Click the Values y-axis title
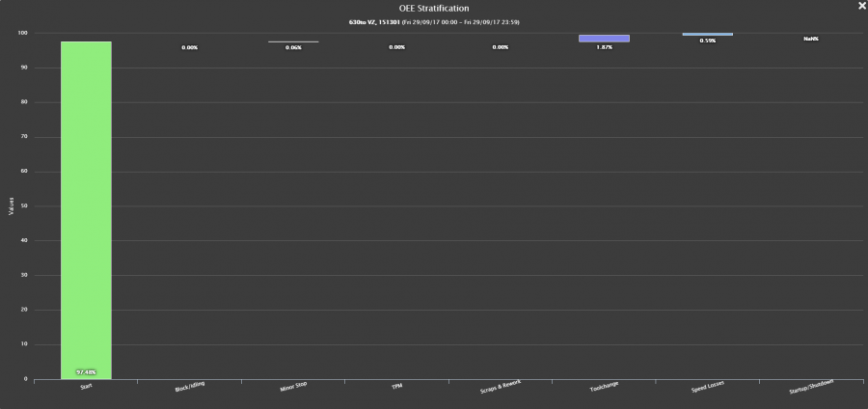 11,205
